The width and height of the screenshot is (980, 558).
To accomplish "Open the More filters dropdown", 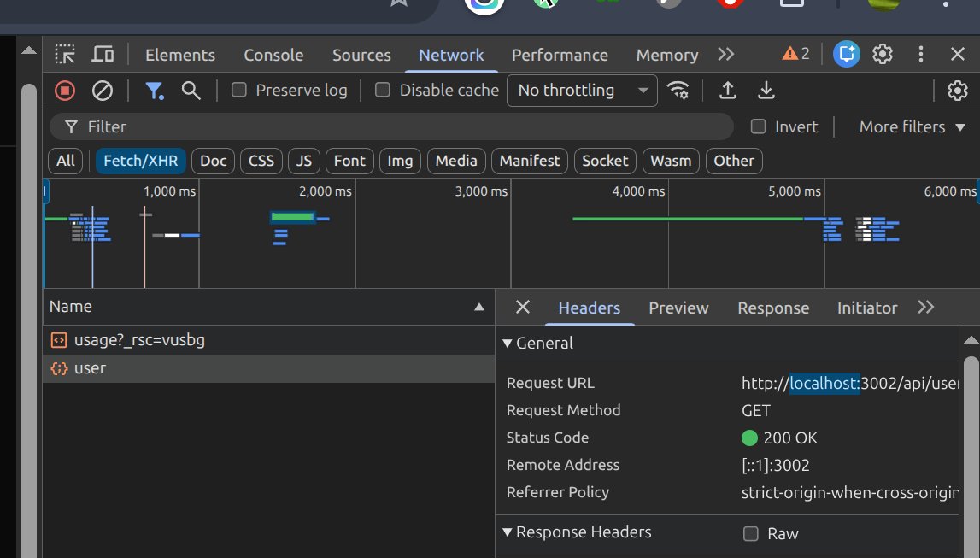I will [912, 126].
